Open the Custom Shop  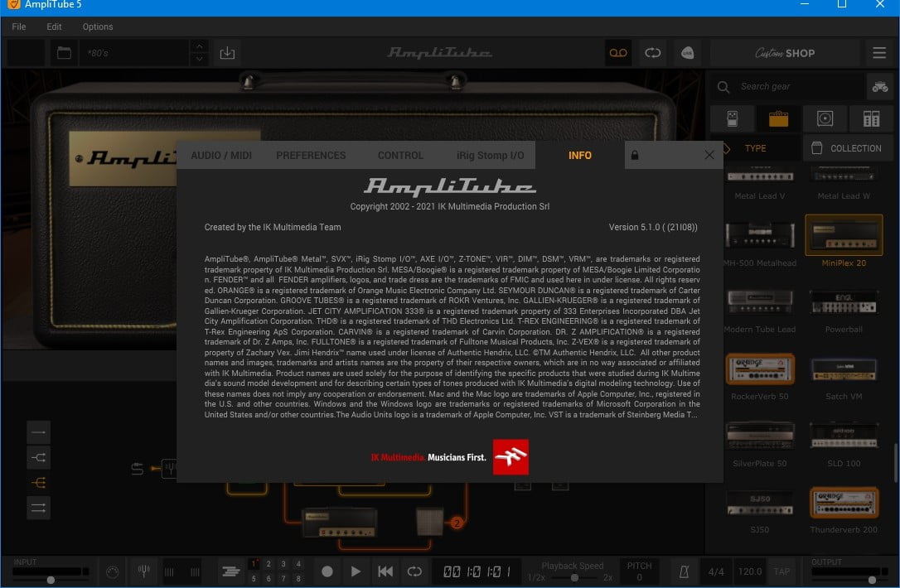tap(785, 53)
